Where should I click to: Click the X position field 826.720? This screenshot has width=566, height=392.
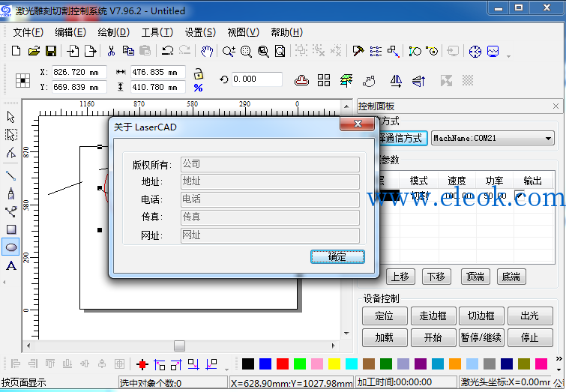pyautogui.click(x=79, y=72)
